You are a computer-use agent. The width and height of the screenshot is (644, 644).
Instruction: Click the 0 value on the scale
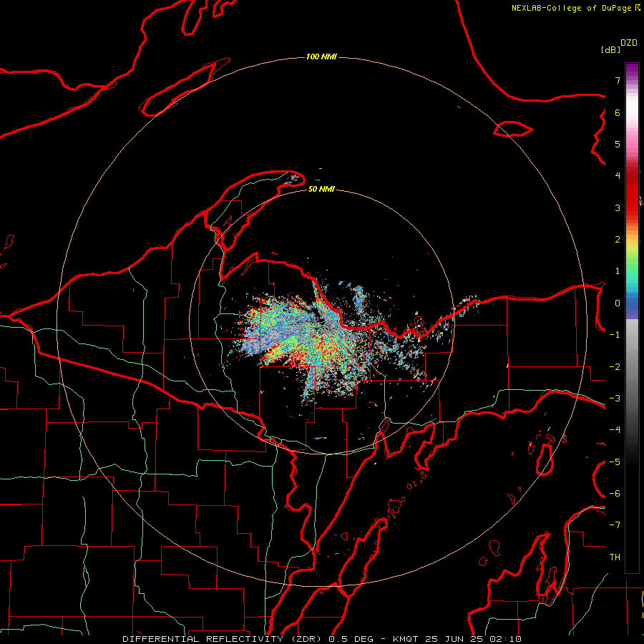(618, 303)
